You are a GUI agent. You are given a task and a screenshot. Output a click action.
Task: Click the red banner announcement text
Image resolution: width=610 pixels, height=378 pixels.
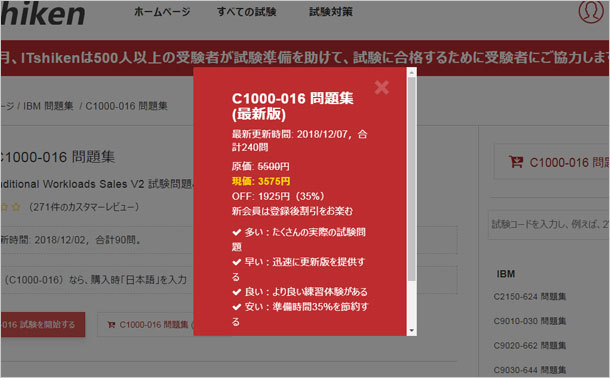pyautogui.click(x=305, y=58)
